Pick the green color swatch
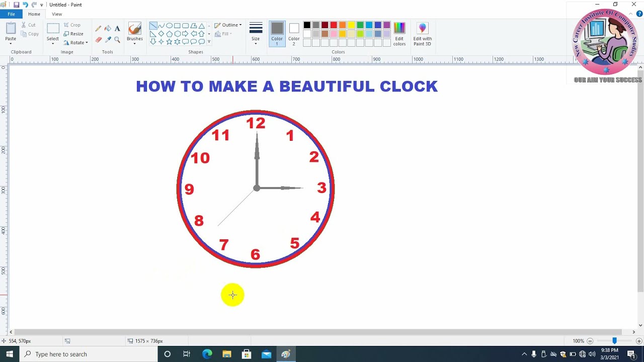The height and width of the screenshot is (362, 644). pyautogui.click(x=360, y=25)
